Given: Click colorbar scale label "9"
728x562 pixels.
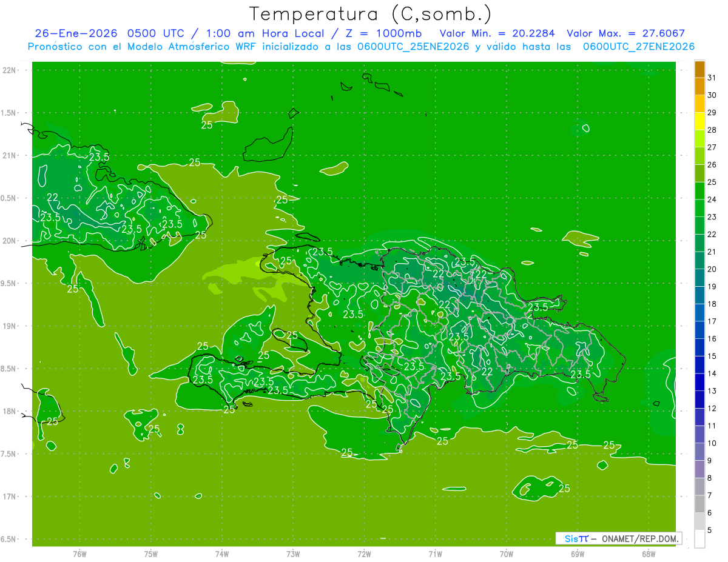Looking at the screenshot, I should (x=710, y=461).
